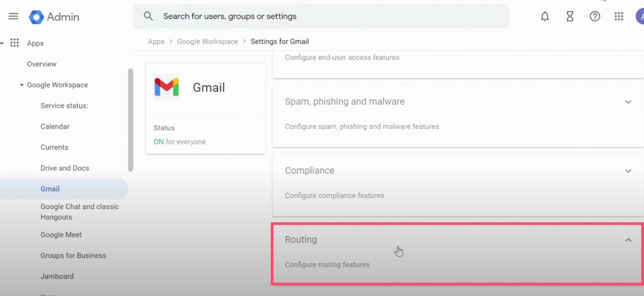Screen dimensions: 644x296
Task: Click Configure spam, phishing and malware features
Action: (362, 127)
